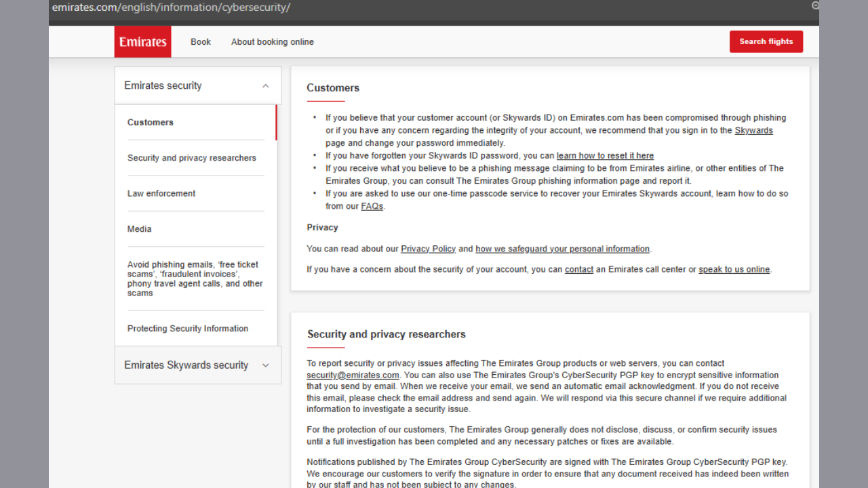Screen dimensions: 868x488
Task: Select Customers in the sidebar
Action: (x=151, y=123)
